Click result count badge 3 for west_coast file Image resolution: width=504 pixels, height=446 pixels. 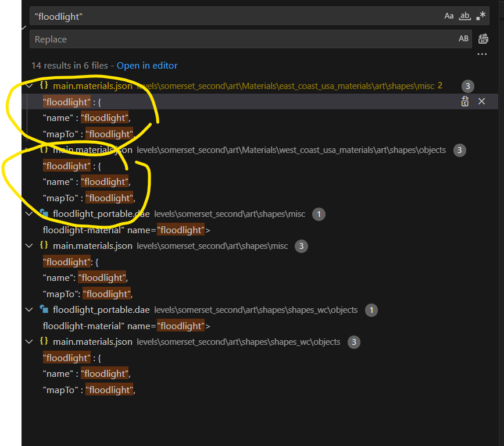click(x=460, y=150)
